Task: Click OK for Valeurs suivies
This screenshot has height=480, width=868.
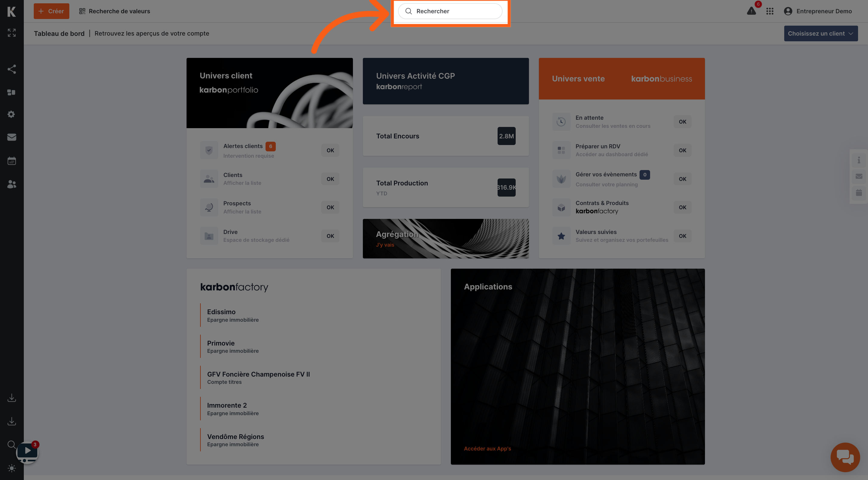Action: pyautogui.click(x=682, y=236)
